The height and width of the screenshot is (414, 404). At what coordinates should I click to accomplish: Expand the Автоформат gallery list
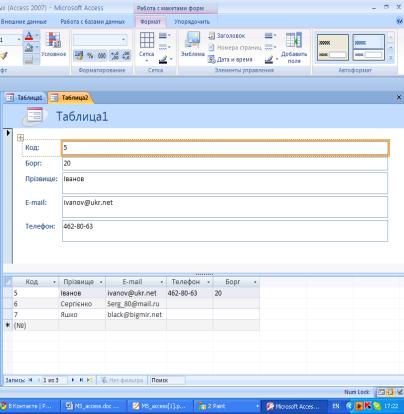391,58
